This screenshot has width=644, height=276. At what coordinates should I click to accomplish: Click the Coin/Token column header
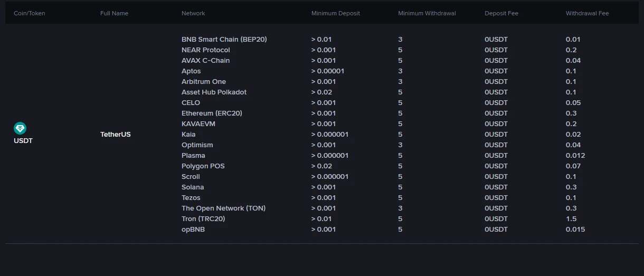click(x=30, y=13)
